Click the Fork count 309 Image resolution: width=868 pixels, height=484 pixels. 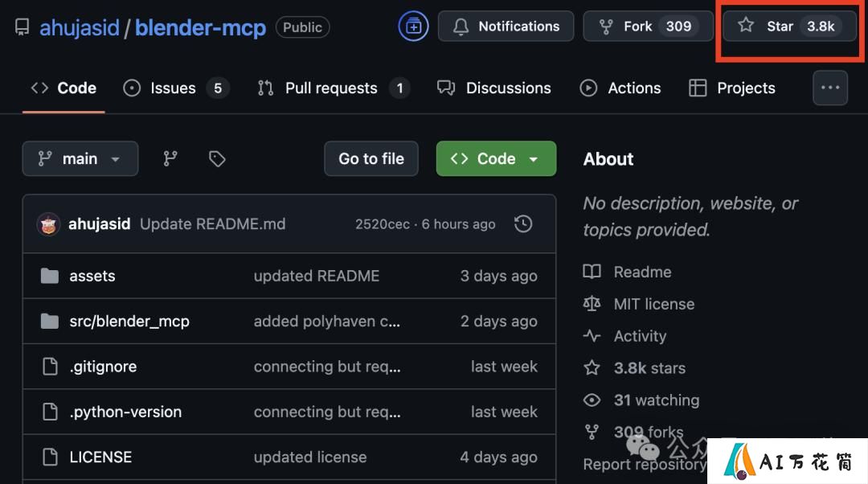click(678, 26)
